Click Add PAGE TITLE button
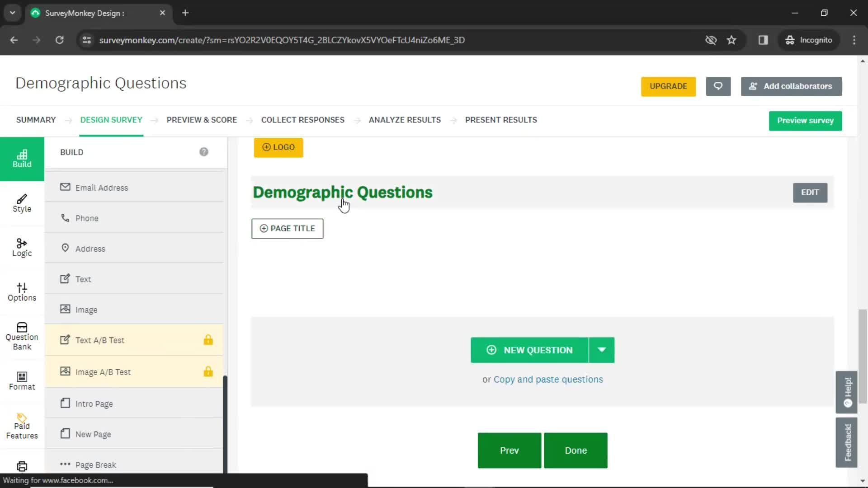 tap(288, 228)
